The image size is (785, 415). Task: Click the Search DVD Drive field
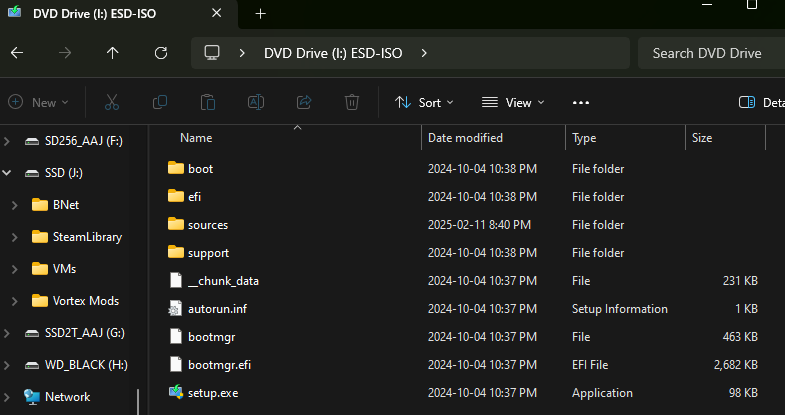pyautogui.click(x=710, y=53)
